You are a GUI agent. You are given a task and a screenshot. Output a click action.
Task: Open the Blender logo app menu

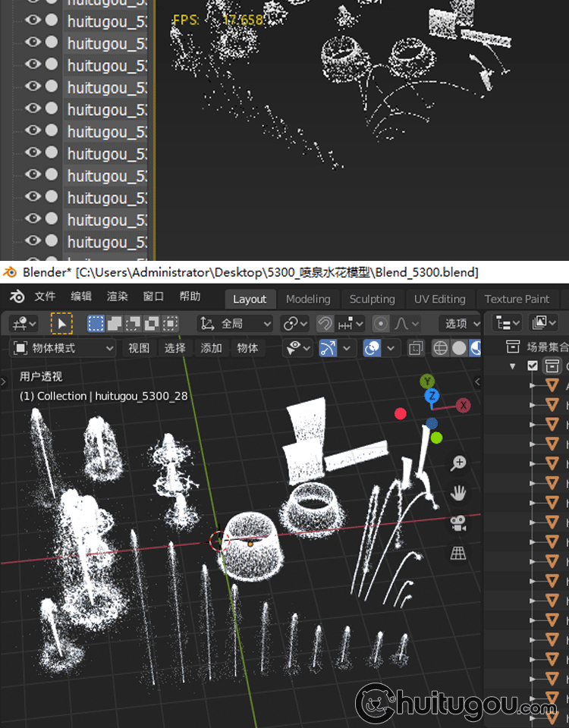[17, 297]
